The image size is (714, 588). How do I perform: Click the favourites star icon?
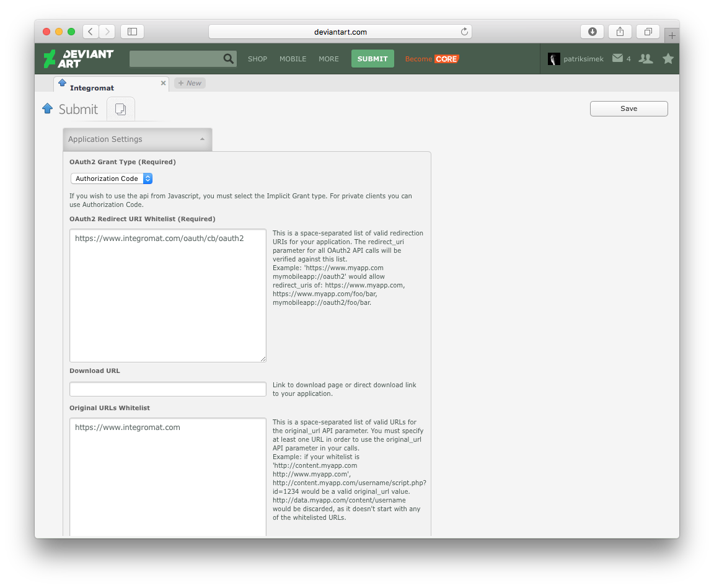pos(668,58)
